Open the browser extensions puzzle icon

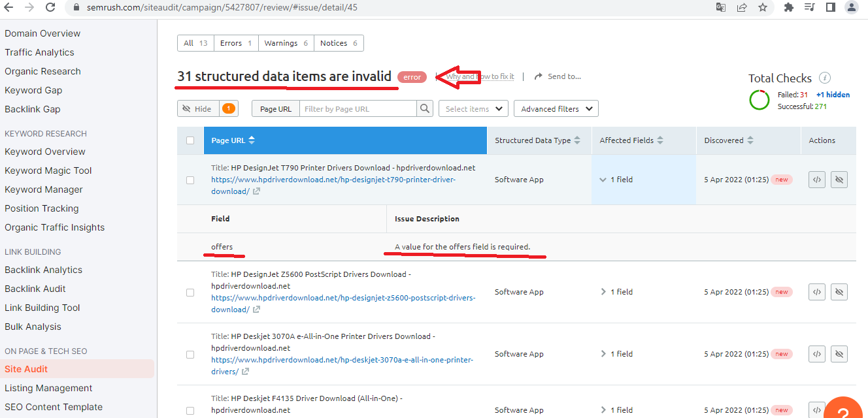coord(789,8)
